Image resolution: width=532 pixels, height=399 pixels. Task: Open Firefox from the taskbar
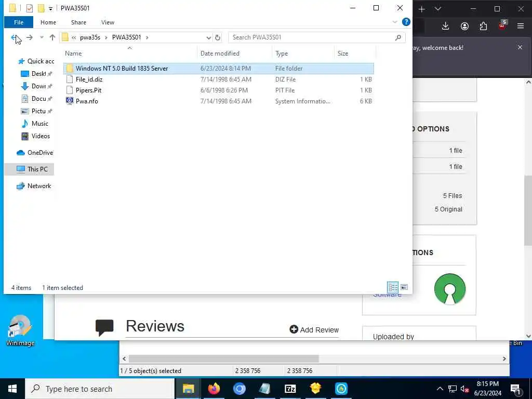coord(214,389)
